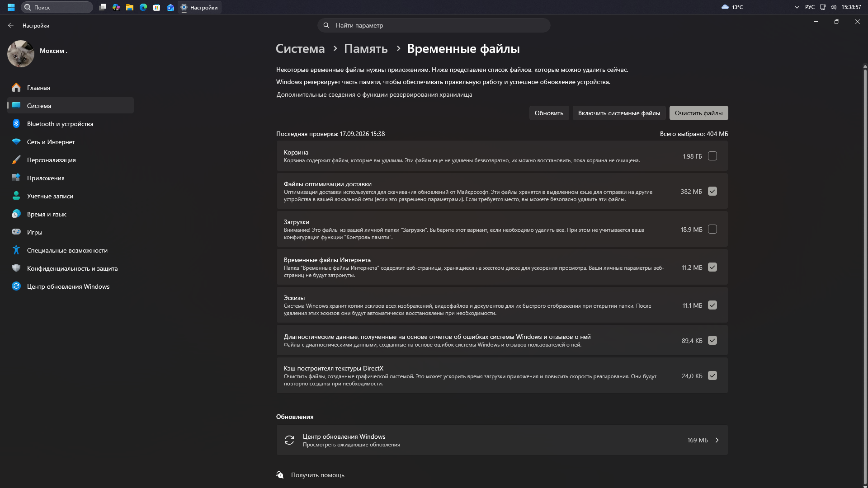Screen dimensions: 868x488
Task: Open Приложения settings
Action: pos(71,178)
